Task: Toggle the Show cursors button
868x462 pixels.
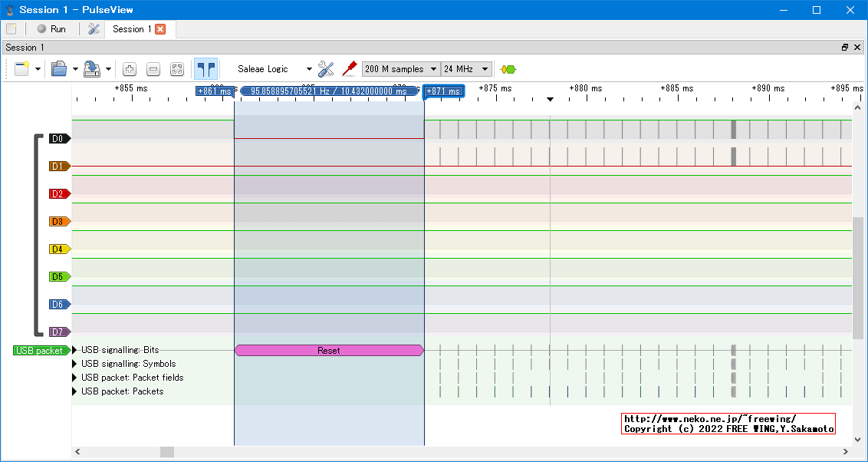Action: (x=205, y=69)
